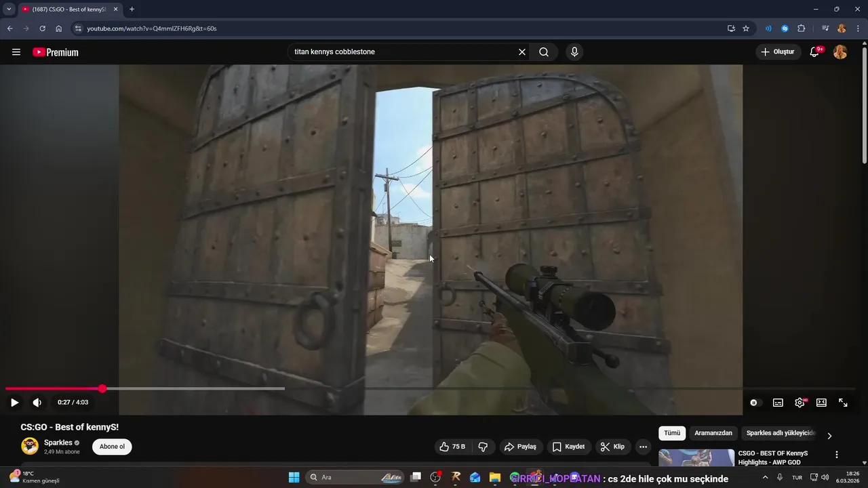
Task: Enter fullscreen mode in the player
Action: 843,403
